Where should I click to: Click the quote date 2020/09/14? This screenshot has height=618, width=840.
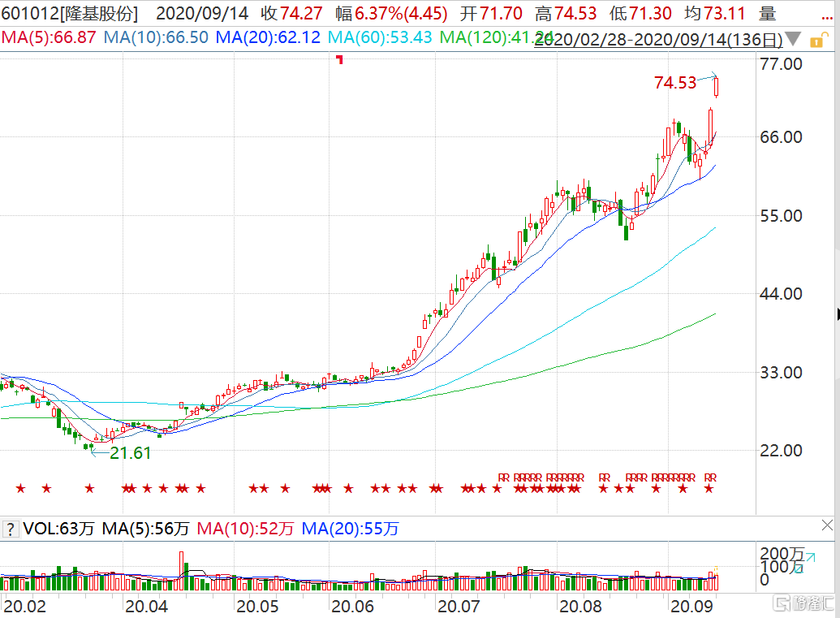(202, 14)
